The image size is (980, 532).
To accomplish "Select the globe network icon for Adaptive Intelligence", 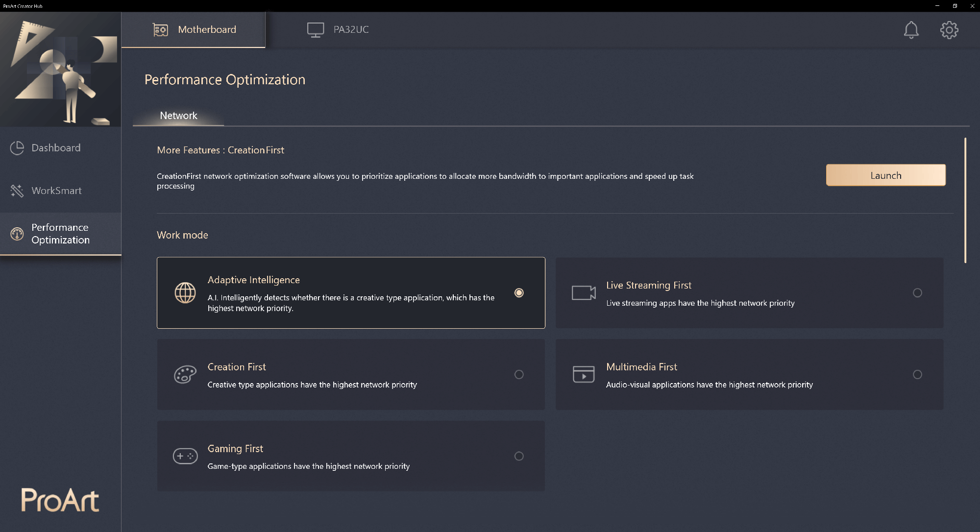I will 184,293.
